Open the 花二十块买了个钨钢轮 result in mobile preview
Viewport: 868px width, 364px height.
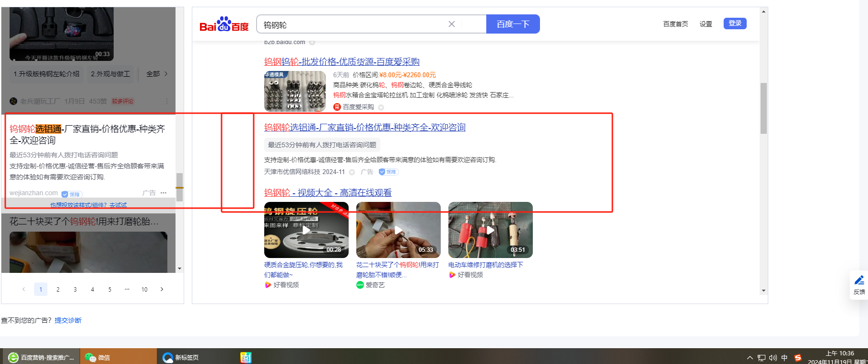pos(84,222)
